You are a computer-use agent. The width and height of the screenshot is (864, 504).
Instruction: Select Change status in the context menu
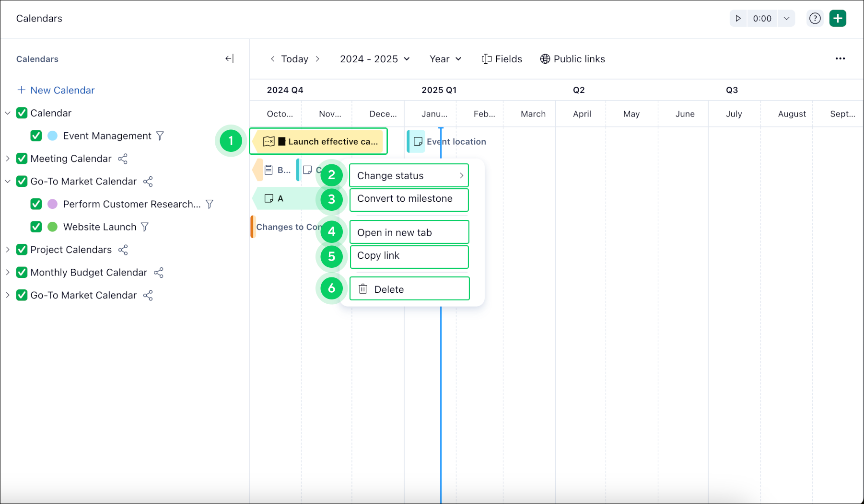coord(409,175)
